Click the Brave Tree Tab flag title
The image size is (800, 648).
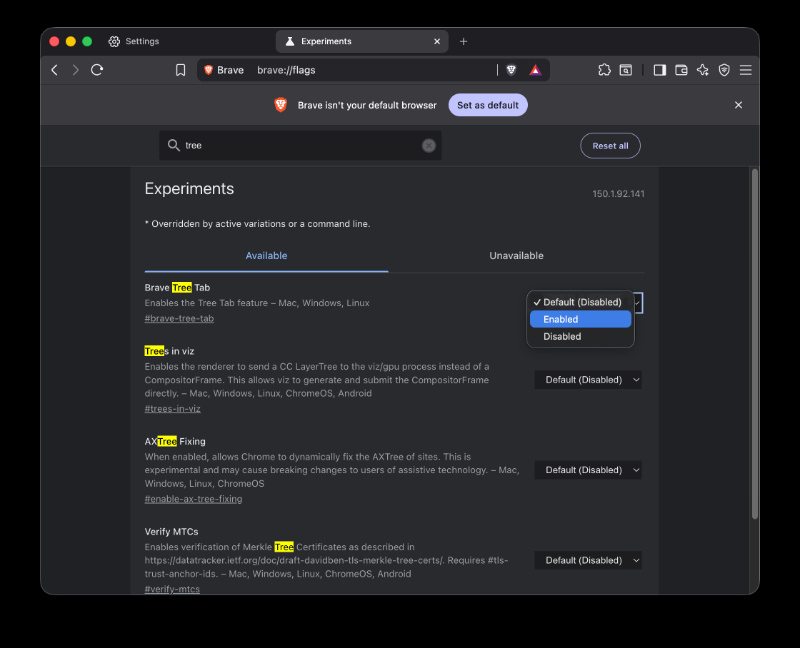(177, 288)
